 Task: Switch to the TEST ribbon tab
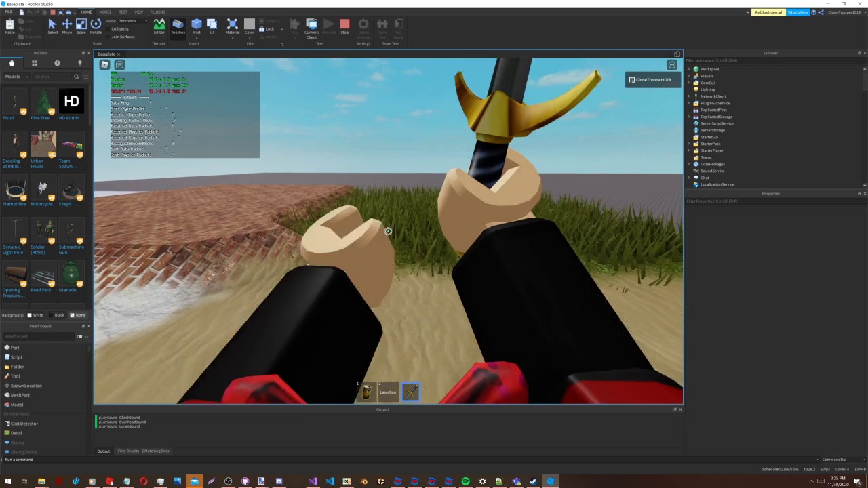click(x=123, y=12)
